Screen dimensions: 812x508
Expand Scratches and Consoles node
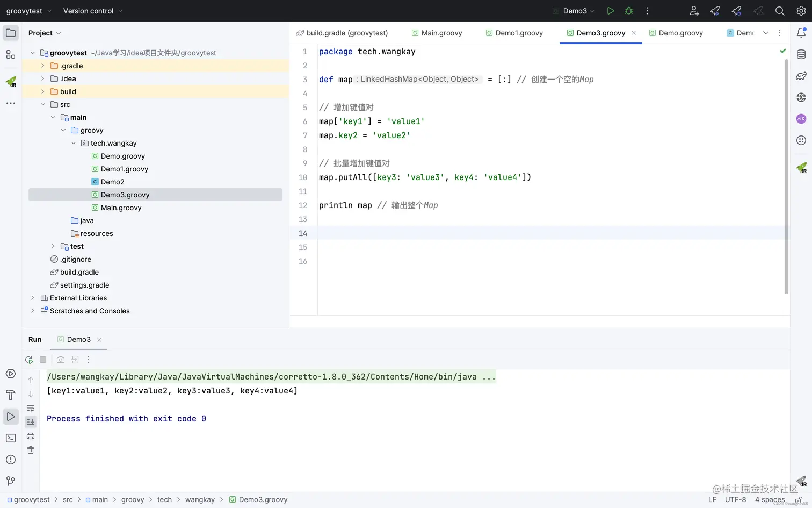[33, 311]
